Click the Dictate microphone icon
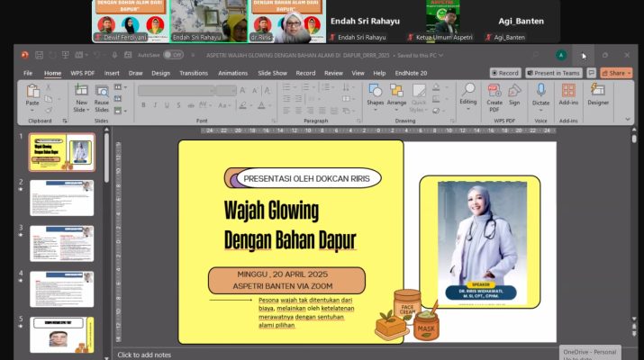 540,90
